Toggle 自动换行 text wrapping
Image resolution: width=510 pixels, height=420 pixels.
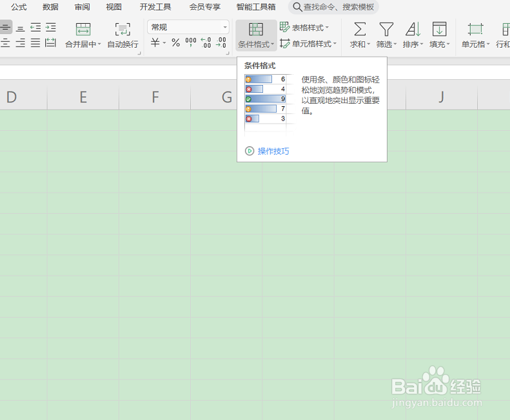123,35
